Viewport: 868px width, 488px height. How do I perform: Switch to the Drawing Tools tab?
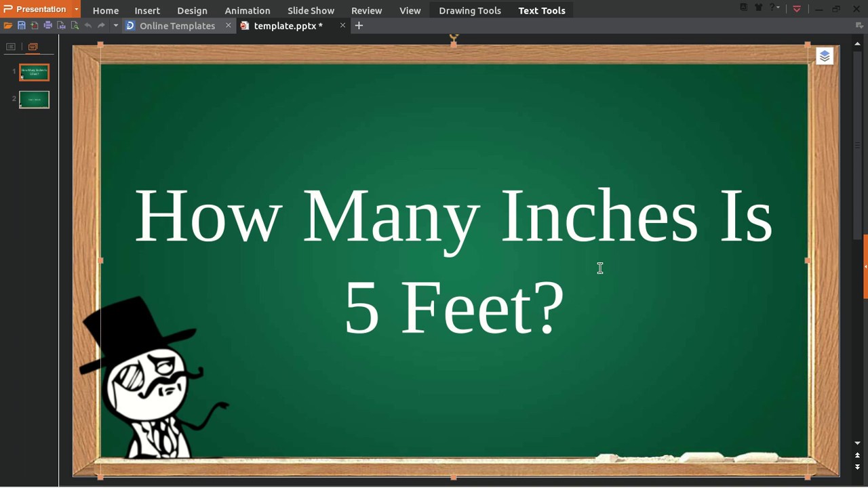(x=470, y=10)
